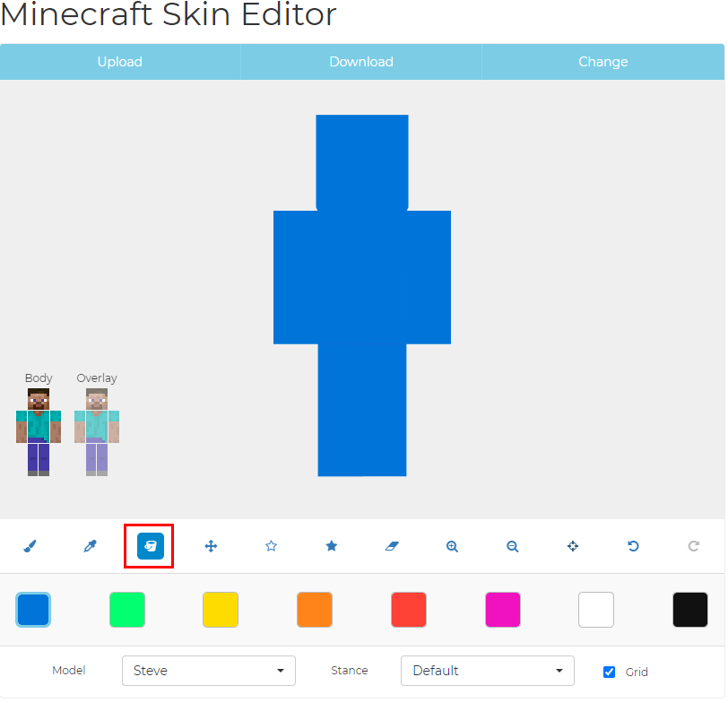
Task: Toggle the Grid checkbox
Action: 609,672
